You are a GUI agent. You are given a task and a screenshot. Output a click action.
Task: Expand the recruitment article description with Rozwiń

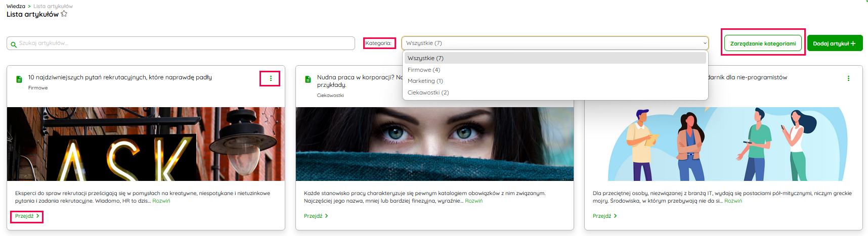click(x=161, y=201)
